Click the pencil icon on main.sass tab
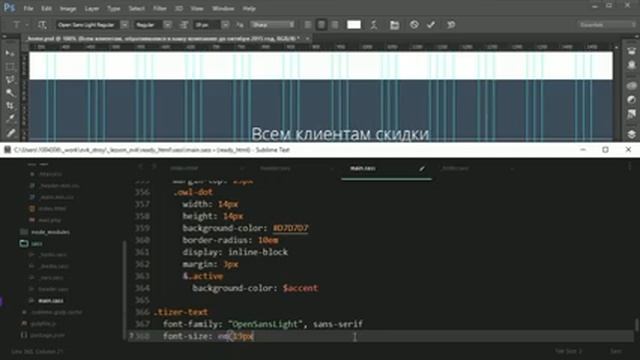This screenshot has height=360, width=640. click(422, 168)
